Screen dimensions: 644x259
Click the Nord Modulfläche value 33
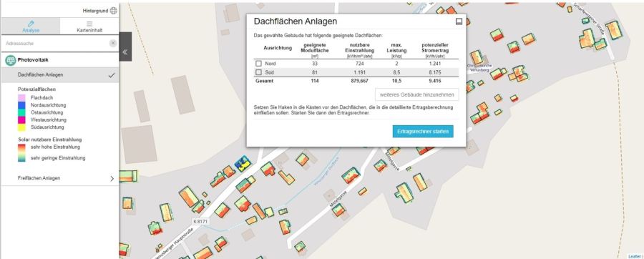click(316, 64)
